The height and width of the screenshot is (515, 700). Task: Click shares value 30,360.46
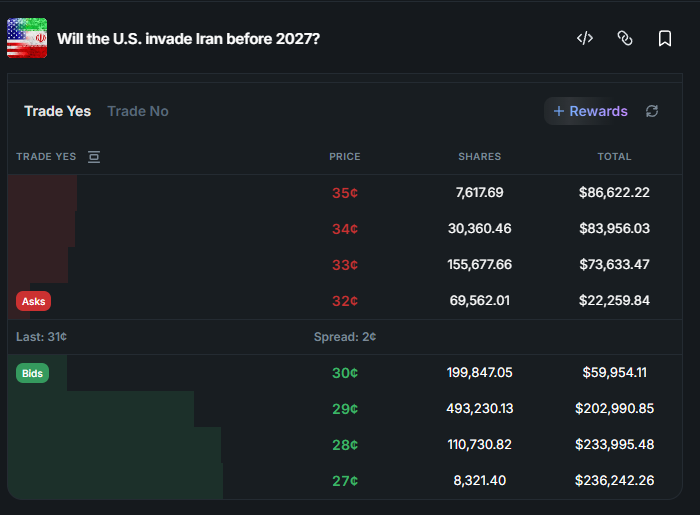[479, 228]
